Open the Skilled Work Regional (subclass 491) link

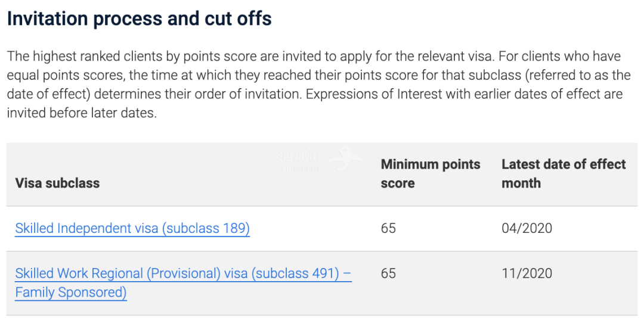pyautogui.click(x=183, y=274)
